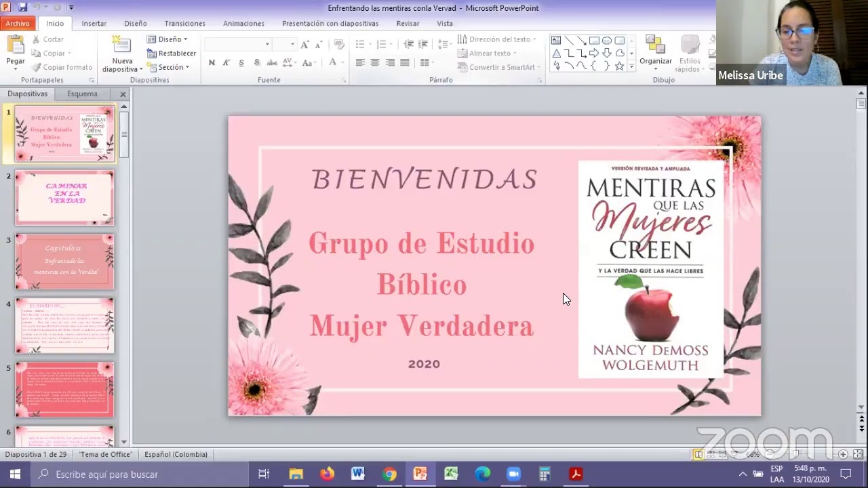Image resolution: width=868 pixels, height=488 pixels.
Task: Open Alinear texto dropdown
Action: (x=487, y=54)
